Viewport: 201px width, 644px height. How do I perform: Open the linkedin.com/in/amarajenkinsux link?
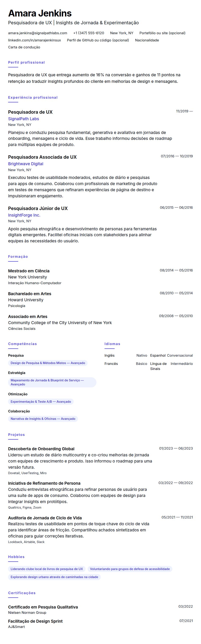point(34,40)
